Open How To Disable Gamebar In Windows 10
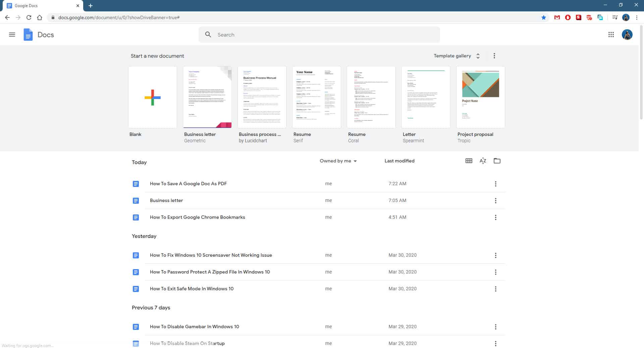Image resolution: width=644 pixels, height=348 pixels. [x=194, y=327]
